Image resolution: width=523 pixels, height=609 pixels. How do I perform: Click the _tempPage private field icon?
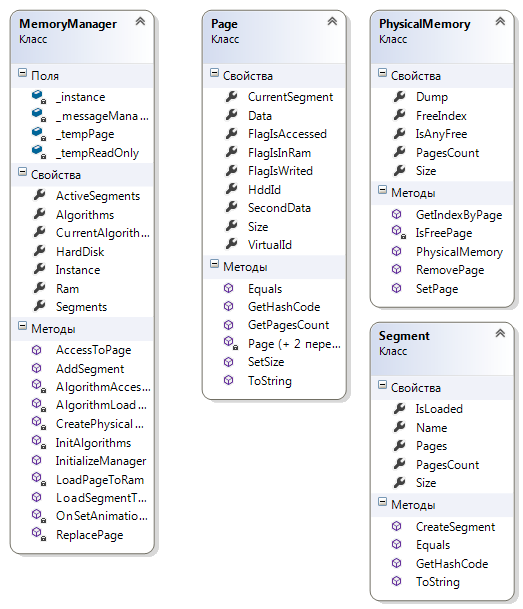pos(38,134)
